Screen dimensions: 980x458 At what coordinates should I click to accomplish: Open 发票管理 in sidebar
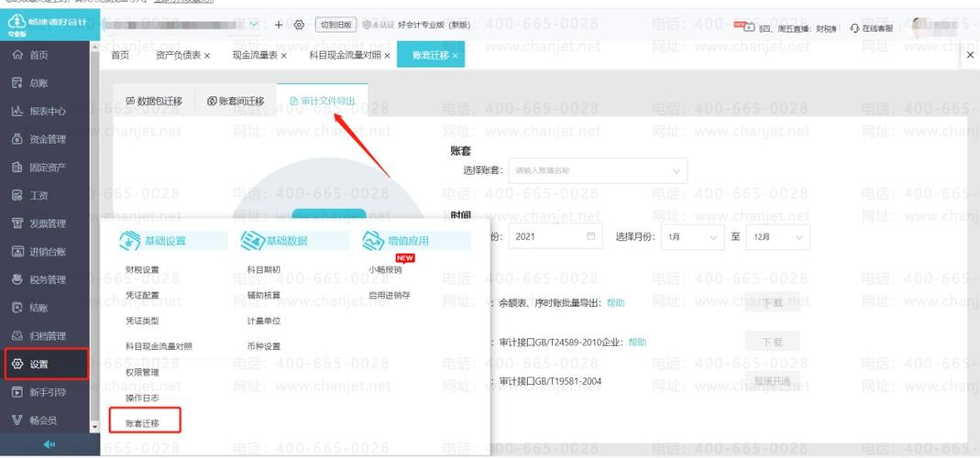(x=48, y=224)
